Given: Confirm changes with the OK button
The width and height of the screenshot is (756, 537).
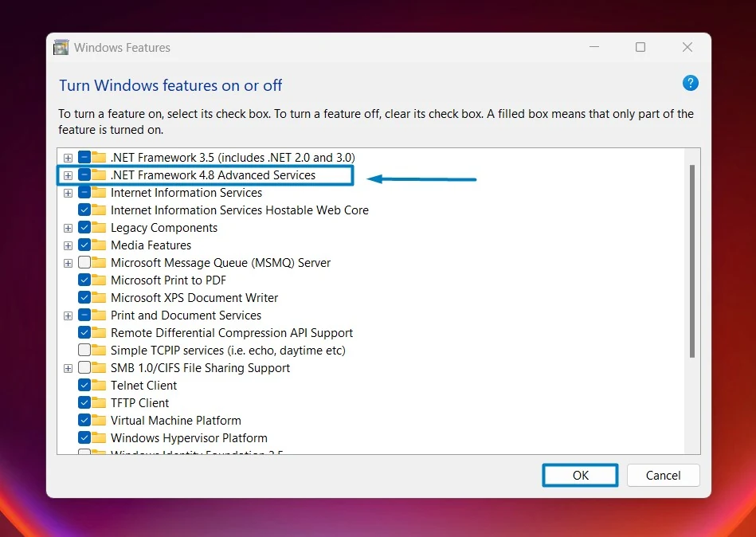Looking at the screenshot, I should coord(580,476).
